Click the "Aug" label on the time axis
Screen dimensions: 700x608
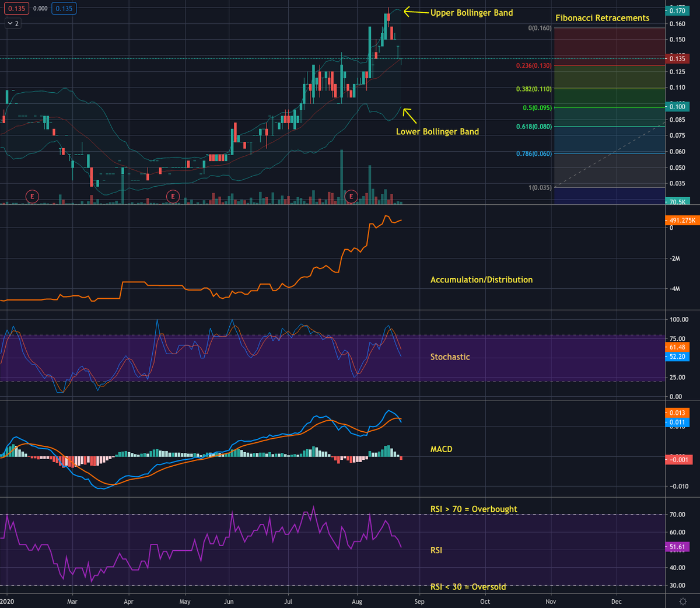(356, 601)
